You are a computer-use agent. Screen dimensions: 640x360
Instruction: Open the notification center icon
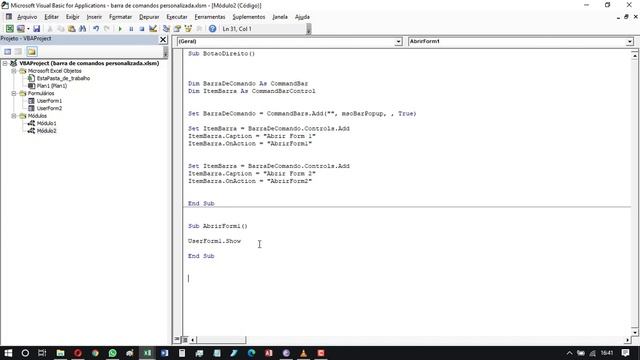tap(625, 353)
